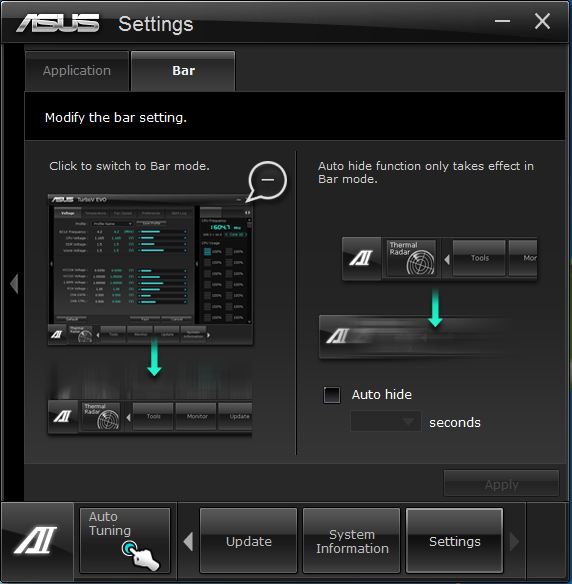The height and width of the screenshot is (584, 572).
Task: Close the ASUS Settings window
Action: tap(542, 21)
